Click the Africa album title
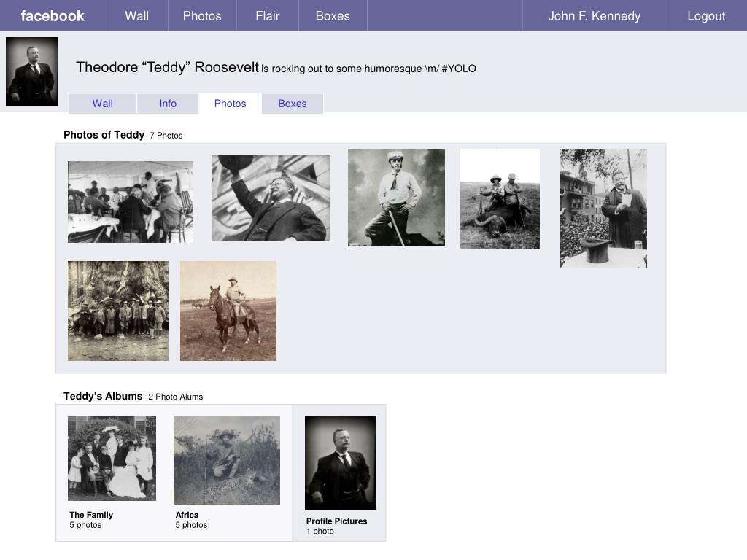This screenshot has width=747, height=560. 187,515
